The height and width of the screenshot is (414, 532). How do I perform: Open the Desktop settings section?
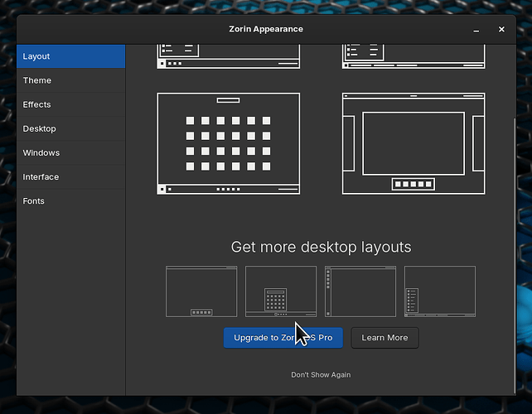pos(71,128)
